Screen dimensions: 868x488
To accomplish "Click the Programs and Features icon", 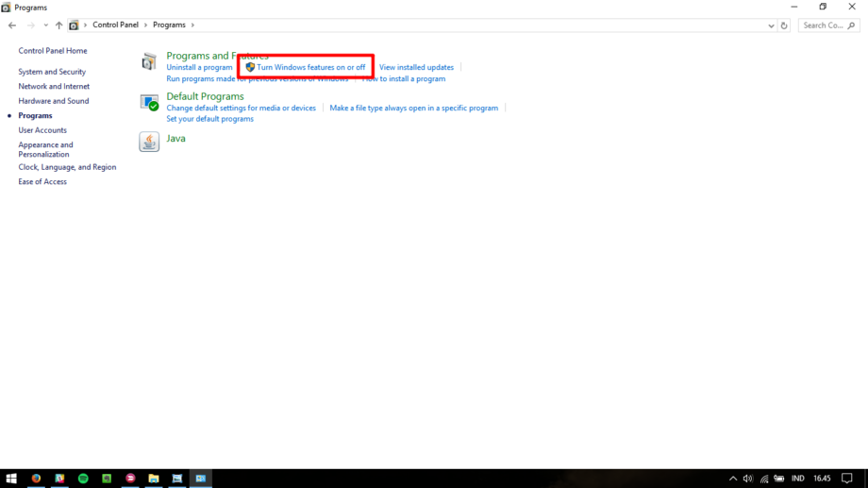I will [x=148, y=61].
